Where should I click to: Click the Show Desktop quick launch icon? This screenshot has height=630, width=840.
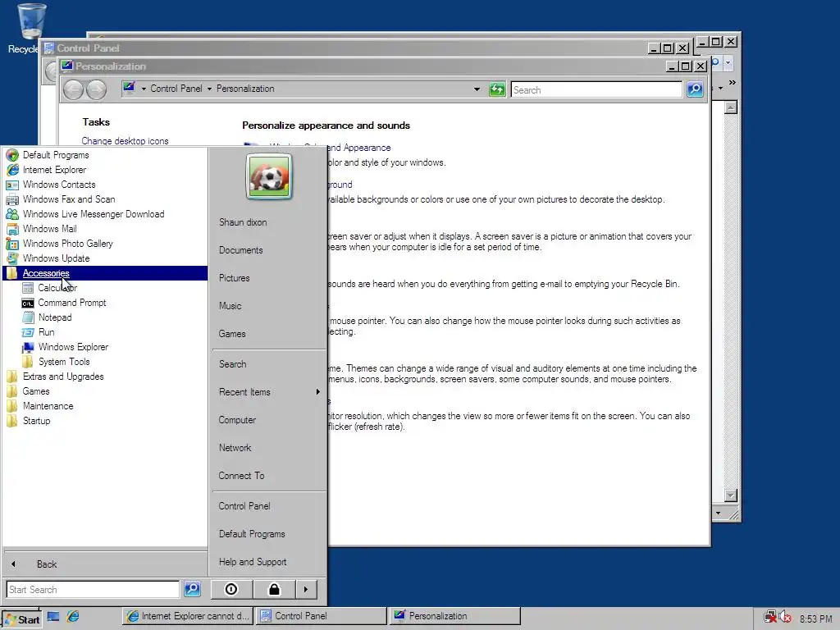click(53, 617)
